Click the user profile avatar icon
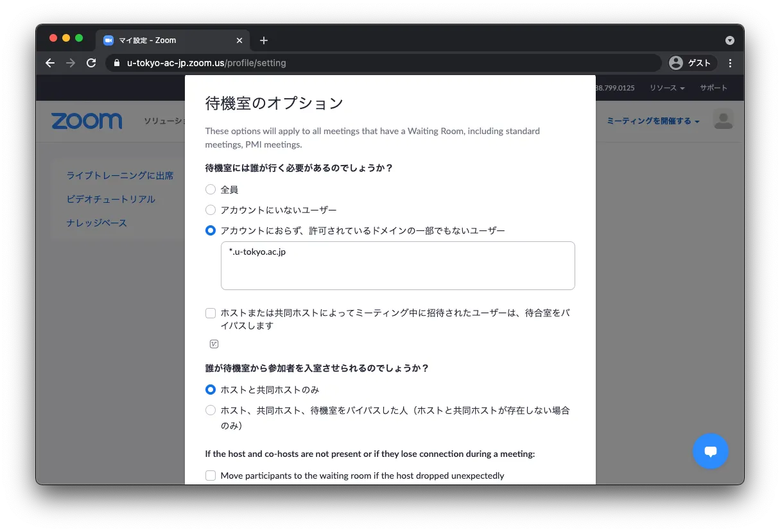Screen dimensions: 780x532 pyautogui.click(x=723, y=120)
